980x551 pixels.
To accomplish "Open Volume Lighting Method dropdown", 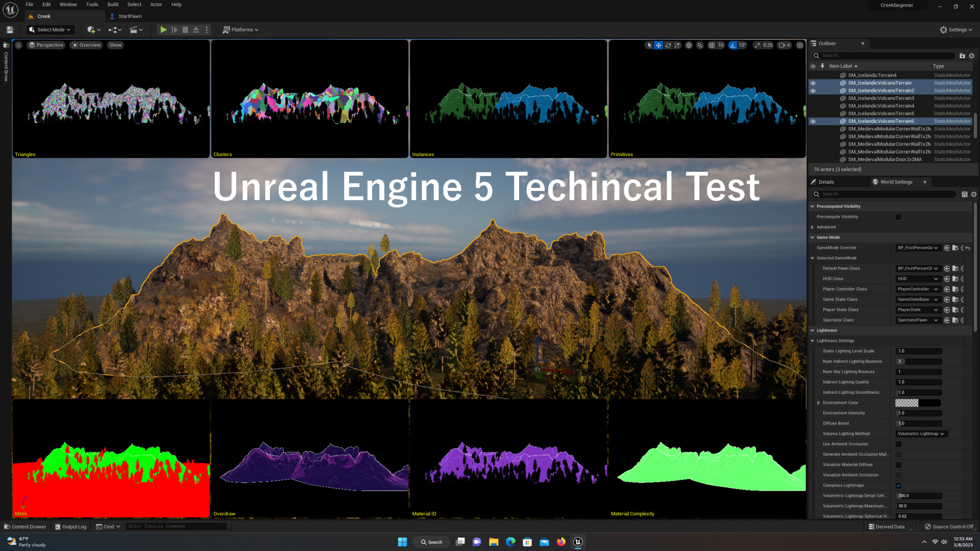I will [921, 434].
